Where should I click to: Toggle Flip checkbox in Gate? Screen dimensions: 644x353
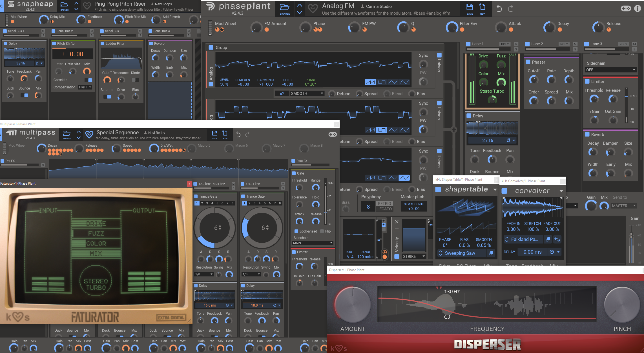(322, 231)
